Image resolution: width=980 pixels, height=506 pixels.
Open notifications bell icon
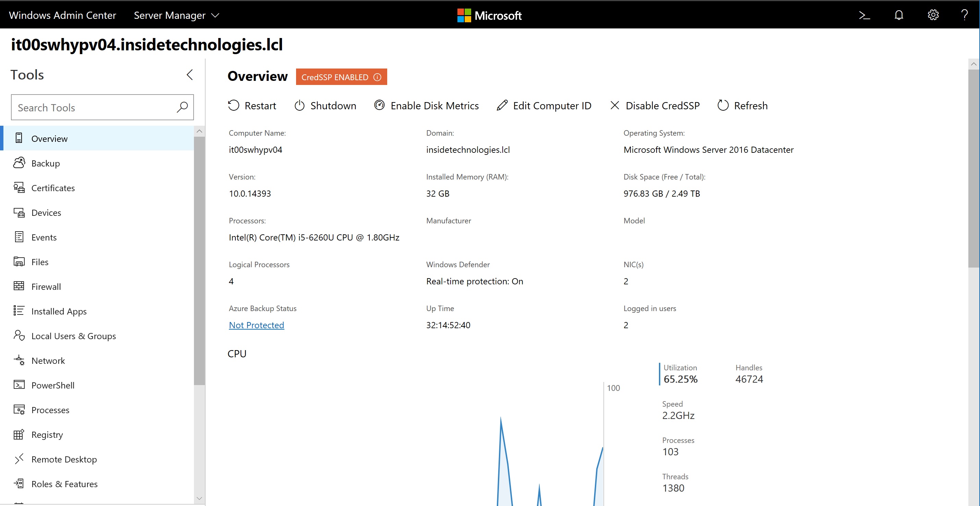point(898,15)
